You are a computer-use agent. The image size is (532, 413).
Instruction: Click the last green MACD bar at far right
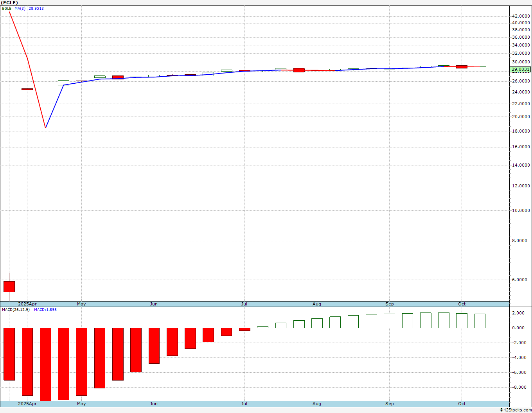(480, 321)
